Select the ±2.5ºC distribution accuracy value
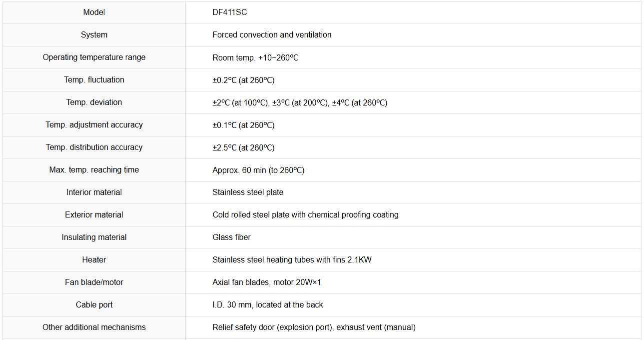The image size is (644, 340). 243,147
